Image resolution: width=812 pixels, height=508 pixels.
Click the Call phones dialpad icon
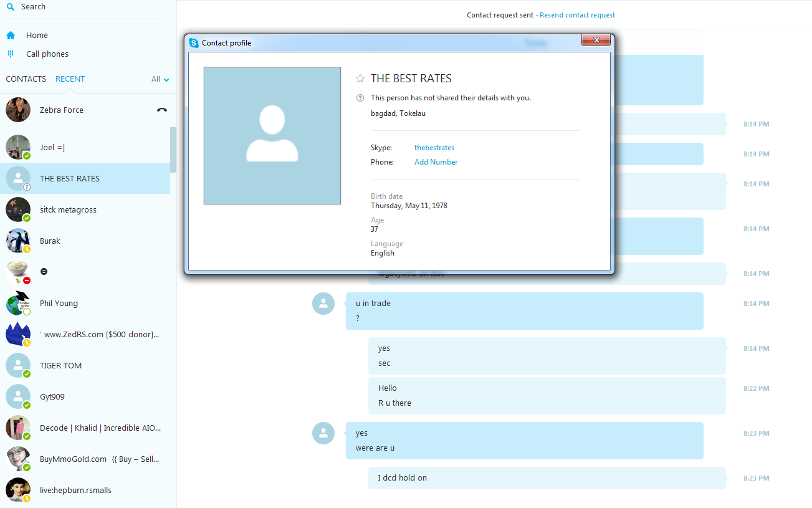point(11,54)
